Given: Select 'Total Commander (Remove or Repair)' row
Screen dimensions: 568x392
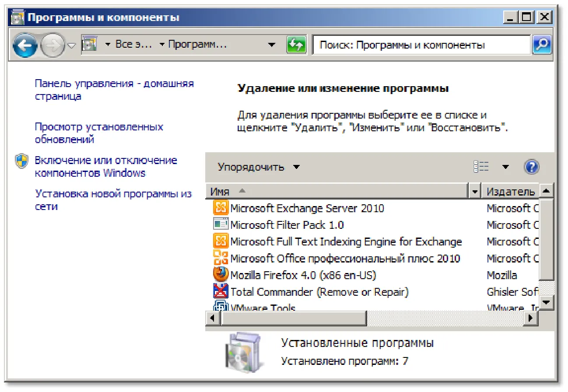Looking at the screenshot, I should pos(372,292).
